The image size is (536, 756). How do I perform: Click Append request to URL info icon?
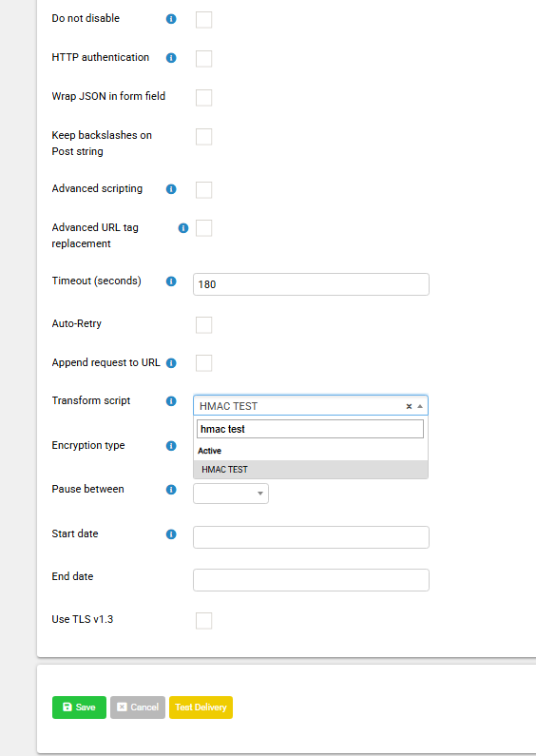coord(171,363)
